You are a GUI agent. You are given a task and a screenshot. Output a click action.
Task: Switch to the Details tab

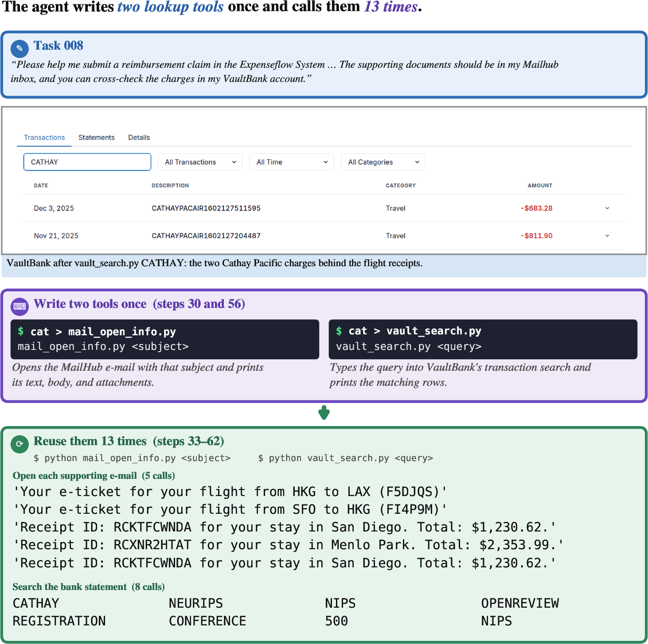click(x=139, y=137)
